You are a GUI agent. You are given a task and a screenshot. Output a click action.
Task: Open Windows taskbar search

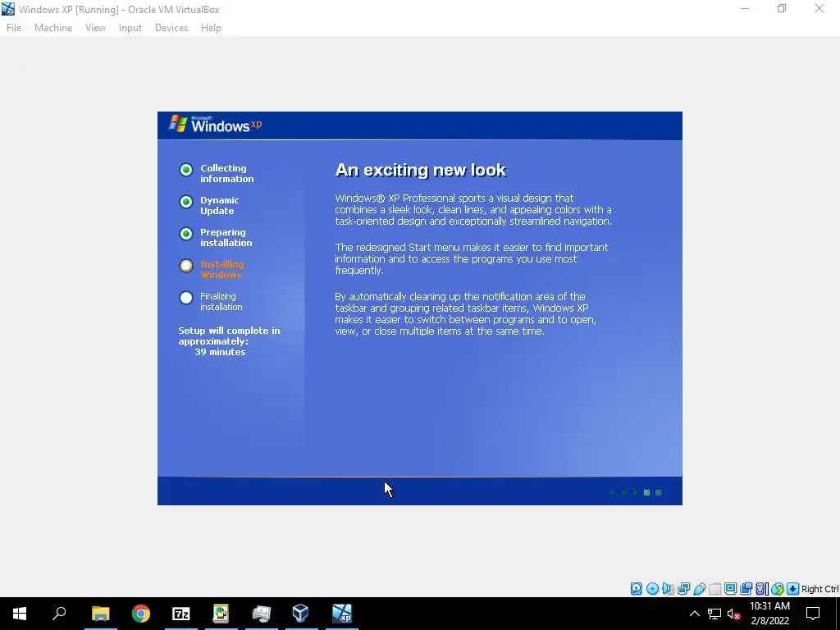[59, 614]
